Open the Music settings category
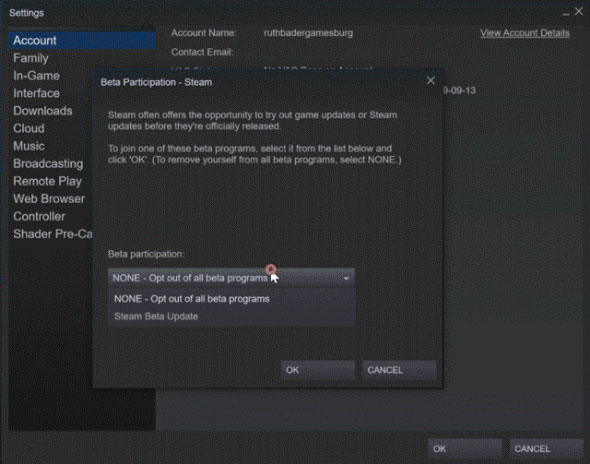The width and height of the screenshot is (590, 464). 29,146
